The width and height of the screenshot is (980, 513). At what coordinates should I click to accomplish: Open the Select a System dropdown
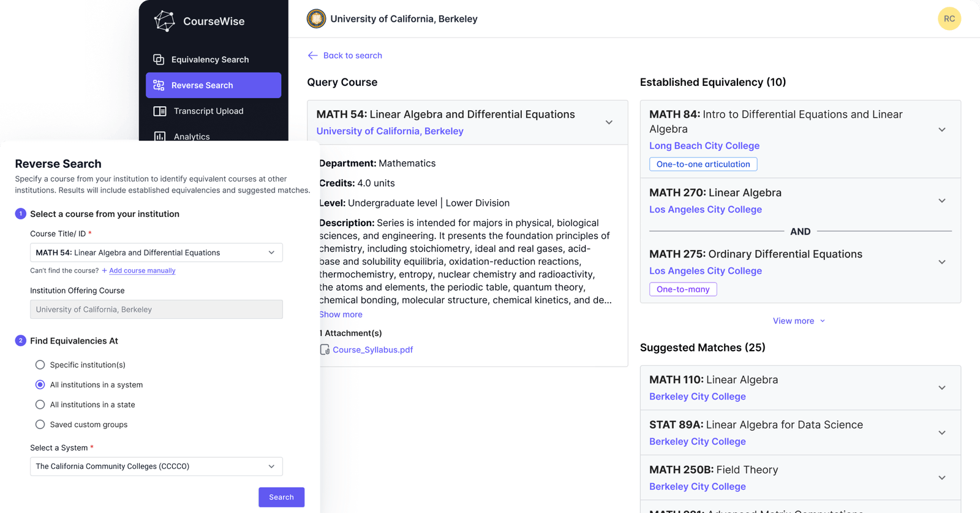click(156, 466)
